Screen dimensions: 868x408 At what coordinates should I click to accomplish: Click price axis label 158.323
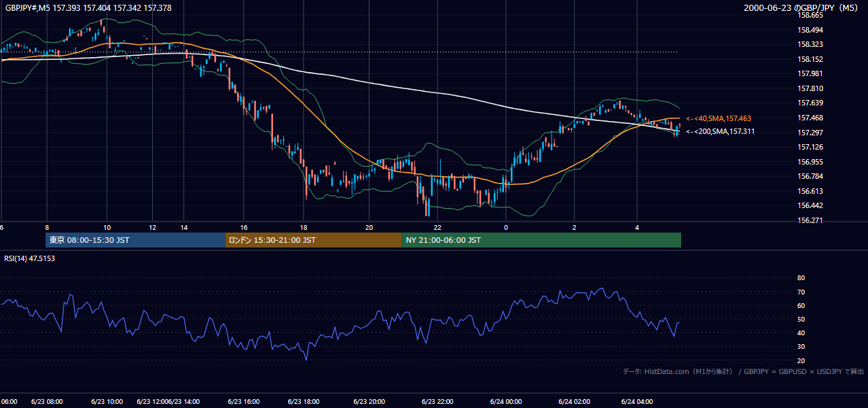click(x=810, y=44)
